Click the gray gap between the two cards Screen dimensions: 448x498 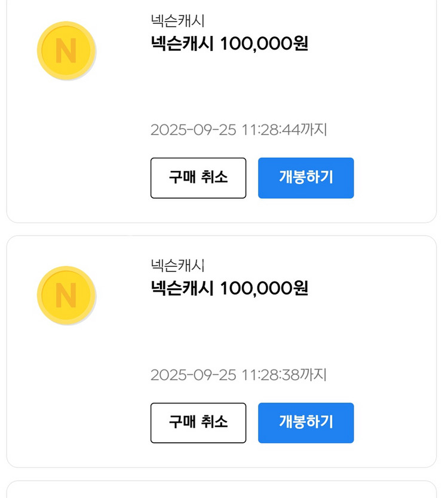pyautogui.click(x=221, y=230)
